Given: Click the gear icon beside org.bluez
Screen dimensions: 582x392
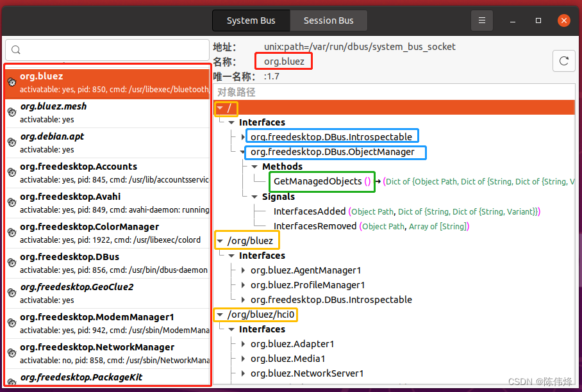Looking at the screenshot, I should [x=12, y=82].
